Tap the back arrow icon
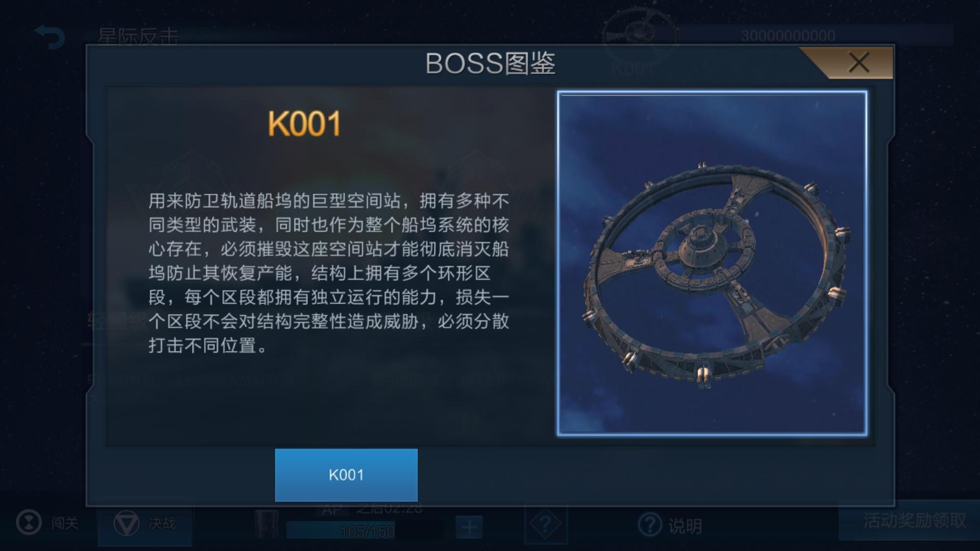Image resolution: width=980 pixels, height=551 pixels. tap(50, 37)
